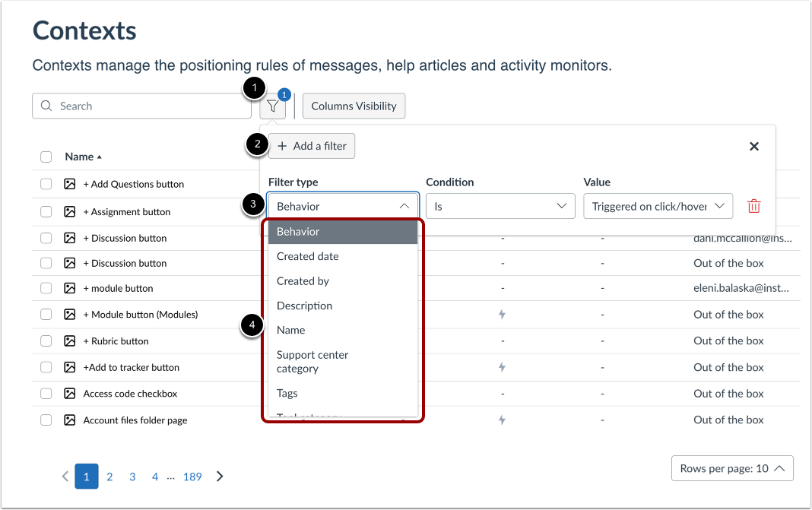The width and height of the screenshot is (812, 510).
Task: Open the Condition dropdown showing Is
Action: (x=500, y=206)
